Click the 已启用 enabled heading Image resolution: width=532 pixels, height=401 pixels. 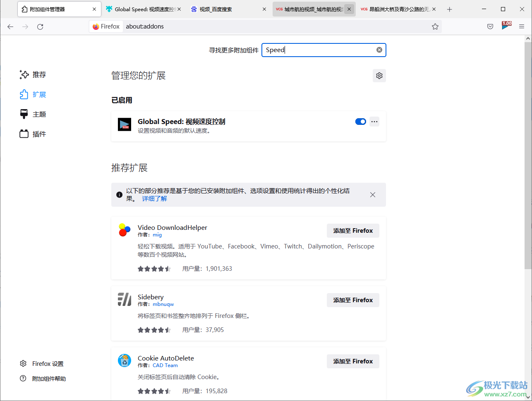[x=122, y=100]
